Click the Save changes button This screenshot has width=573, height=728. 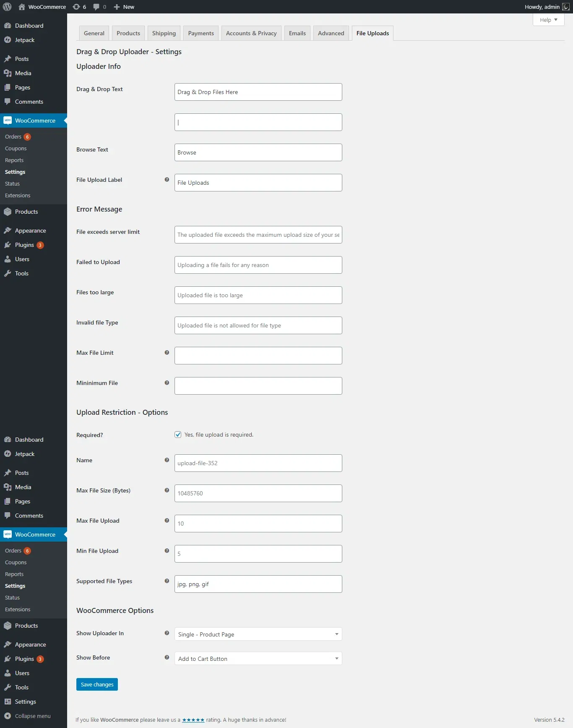(97, 684)
